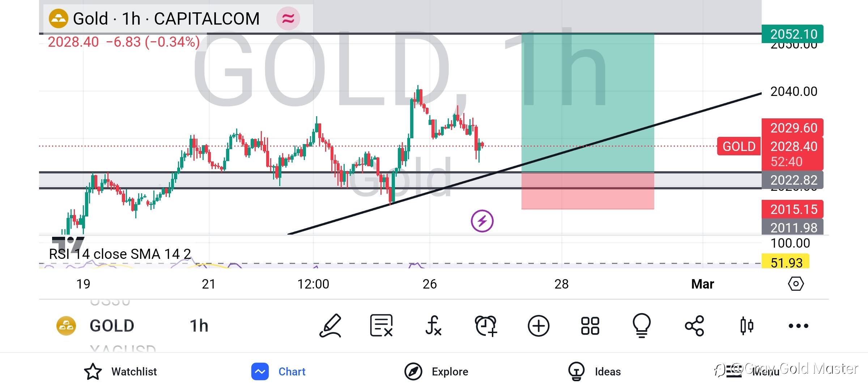Share the chart via share icon

tap(694, 325)
